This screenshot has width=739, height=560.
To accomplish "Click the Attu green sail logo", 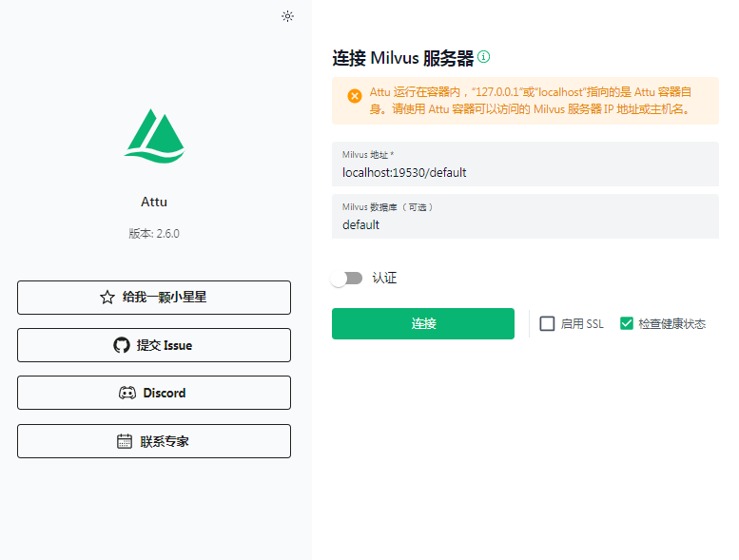I will [155, 136].
